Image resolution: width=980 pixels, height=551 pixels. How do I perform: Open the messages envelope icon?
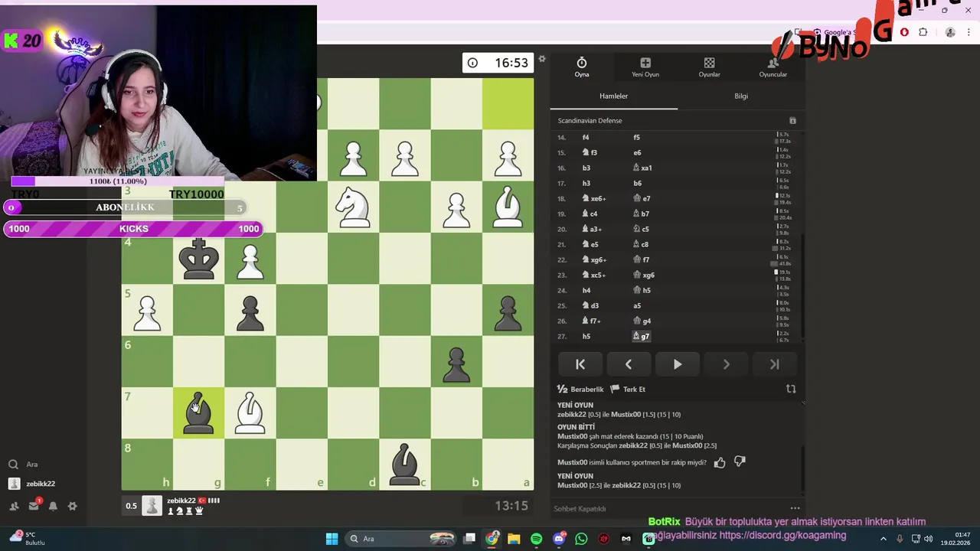click(x=34, y=506)
